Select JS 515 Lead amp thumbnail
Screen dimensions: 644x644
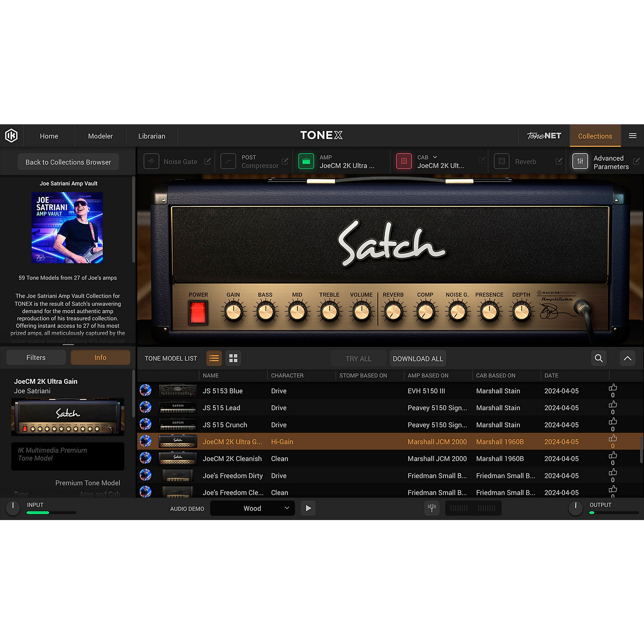pyautogui.click(x=178, y=408)
